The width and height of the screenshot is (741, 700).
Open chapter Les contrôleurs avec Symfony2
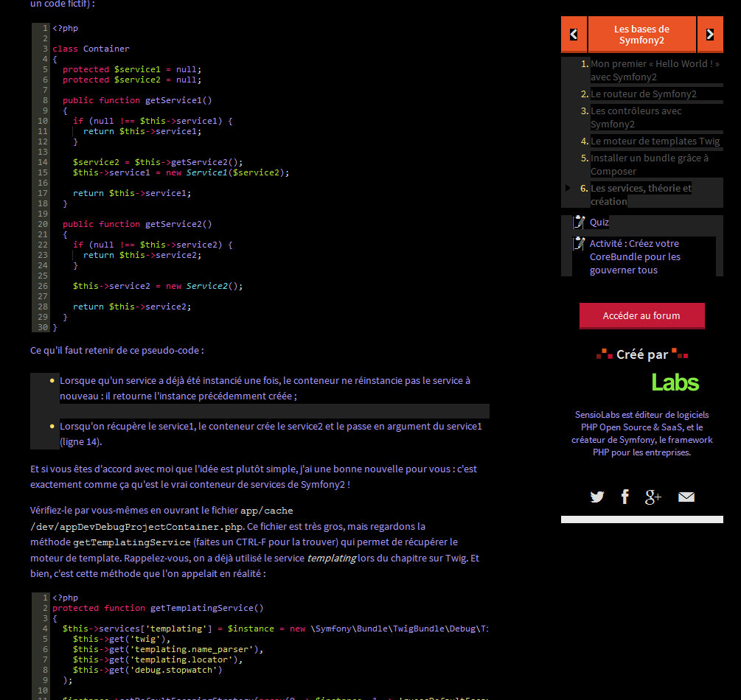(636, 118)
